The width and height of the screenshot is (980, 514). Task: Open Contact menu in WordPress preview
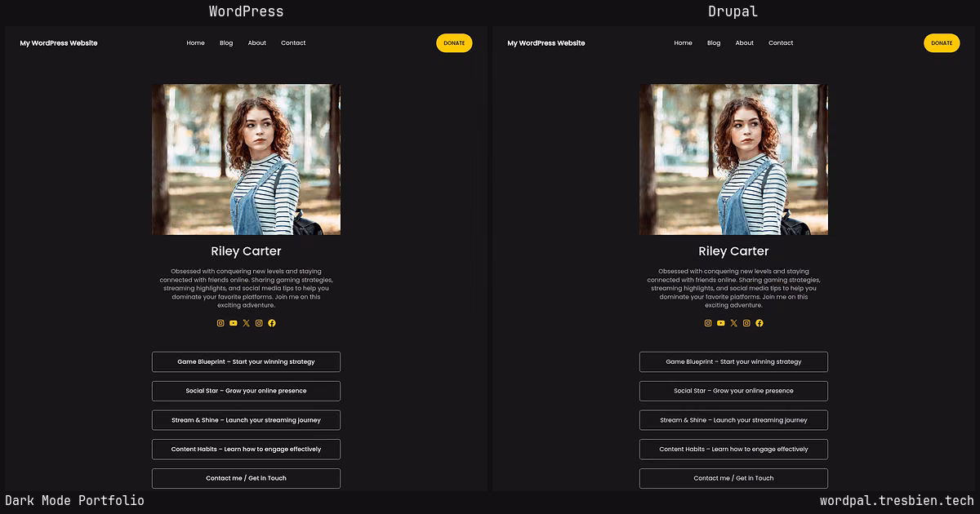click(293, 43)
